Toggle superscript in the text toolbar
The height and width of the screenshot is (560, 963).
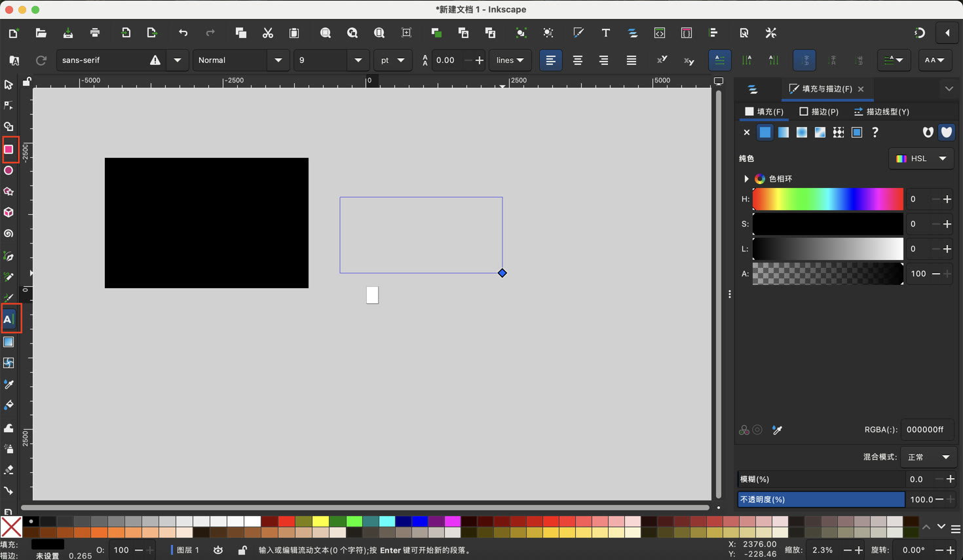tap(662, 60)
